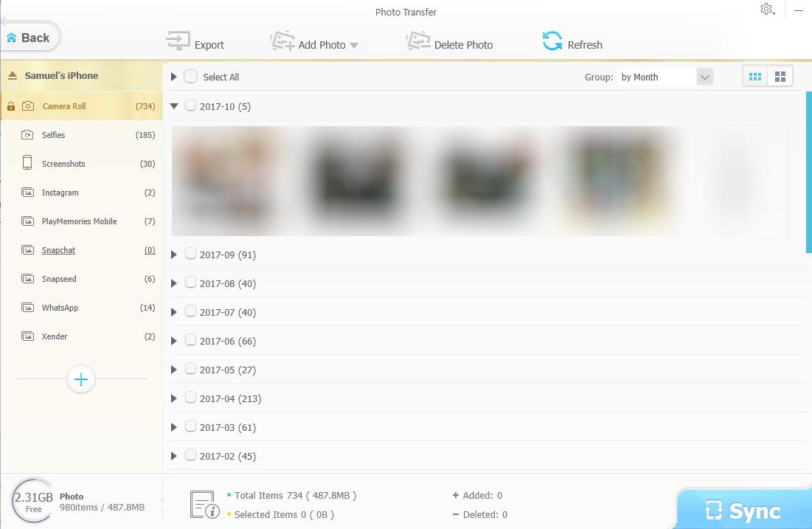Check the 2017-06 group checkbox

pos(190,340)
